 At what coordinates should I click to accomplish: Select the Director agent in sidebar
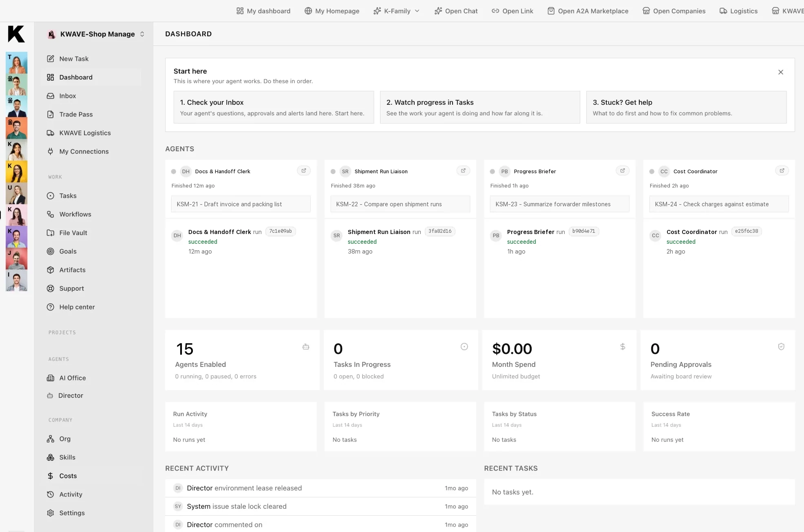pos(91,395)
